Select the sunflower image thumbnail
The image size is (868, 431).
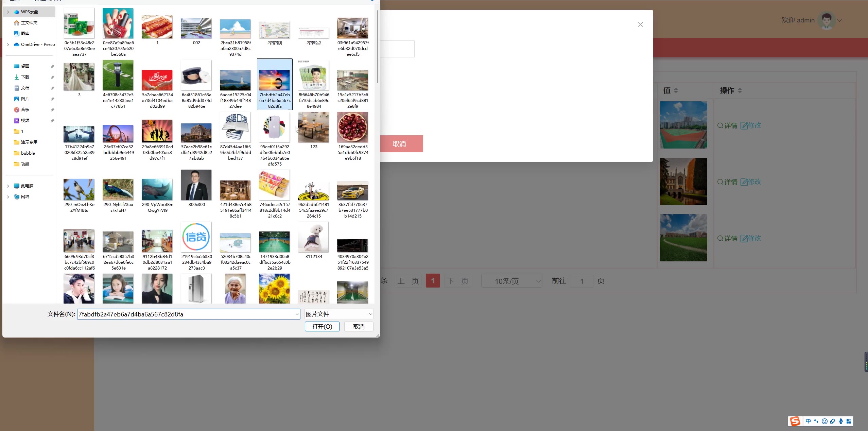tap(274, 289)
